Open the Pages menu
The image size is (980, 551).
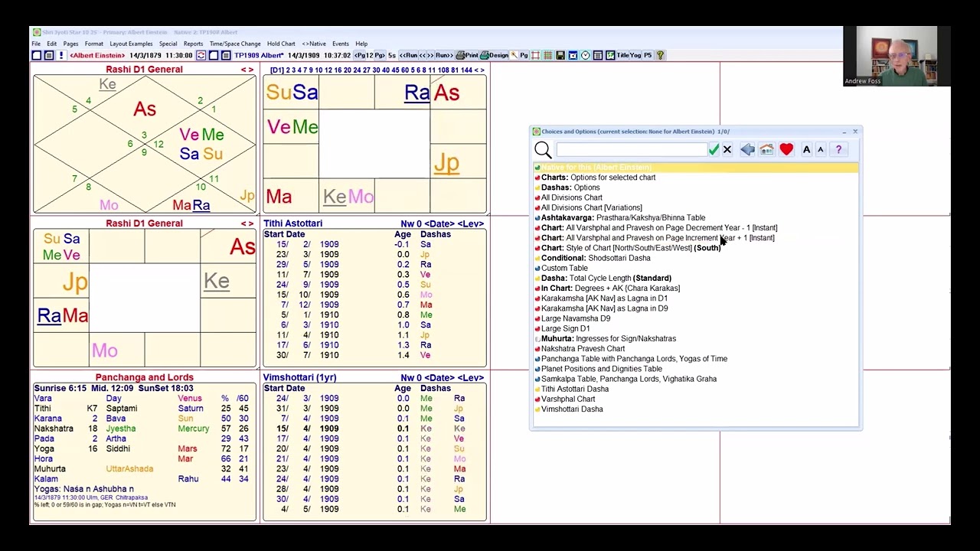coord(70,44)
